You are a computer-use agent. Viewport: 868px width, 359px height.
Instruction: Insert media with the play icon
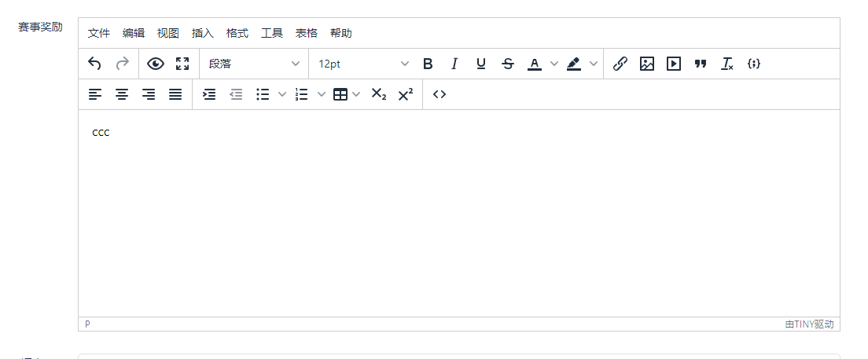pyautogui.click(x=674, y=64)
